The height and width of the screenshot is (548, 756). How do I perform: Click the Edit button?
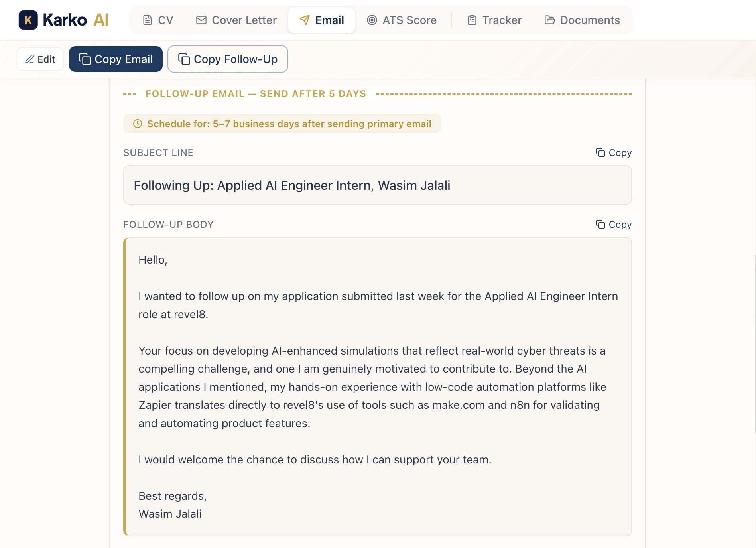click(x=39, y=59)
